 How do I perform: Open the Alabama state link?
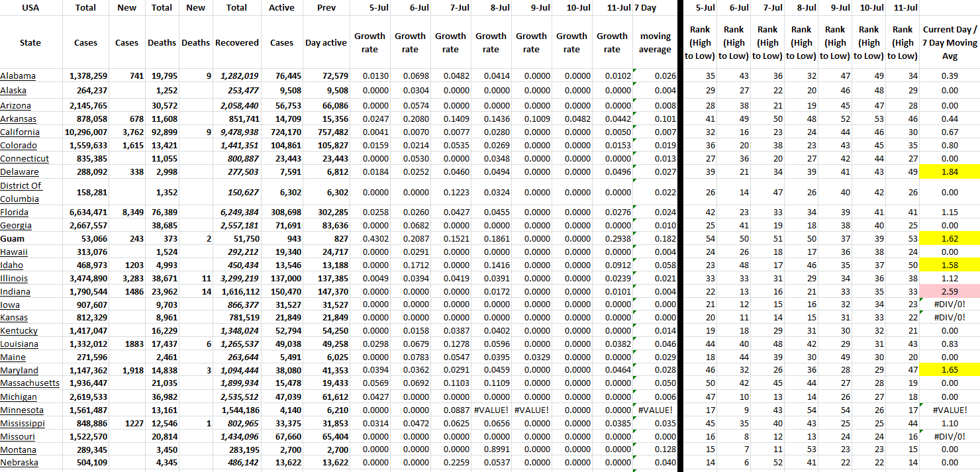[x=18, y=76]
